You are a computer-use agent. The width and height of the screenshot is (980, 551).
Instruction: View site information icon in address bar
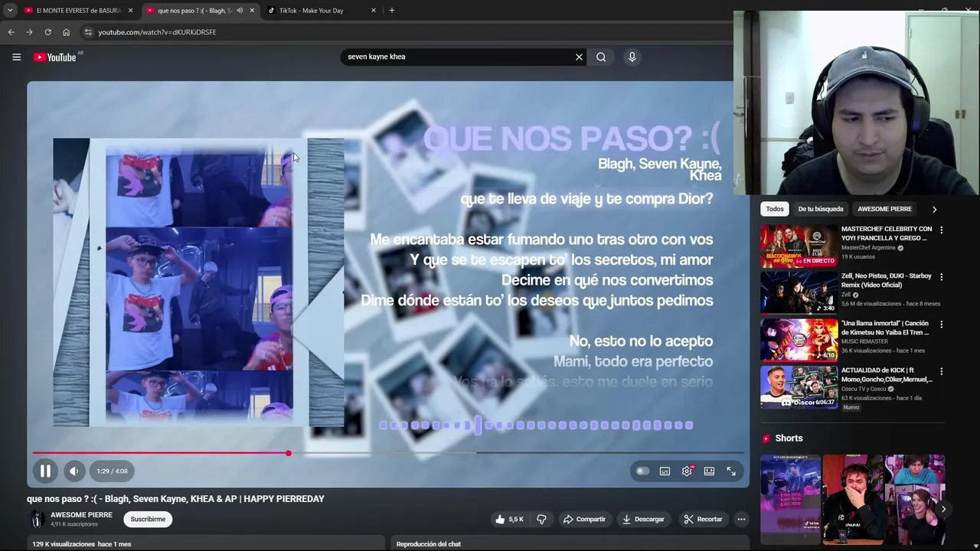88,32
